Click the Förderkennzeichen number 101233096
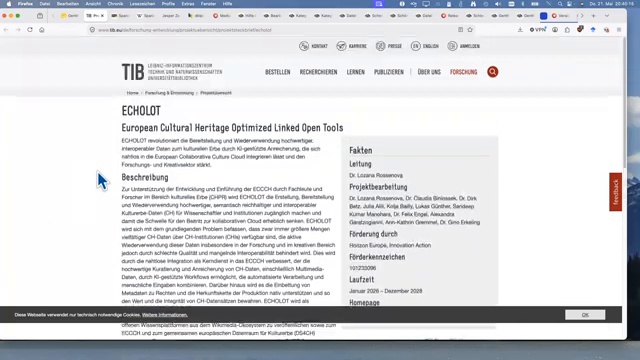This screenshot has width=640, height=360. (x=362, y=268)
